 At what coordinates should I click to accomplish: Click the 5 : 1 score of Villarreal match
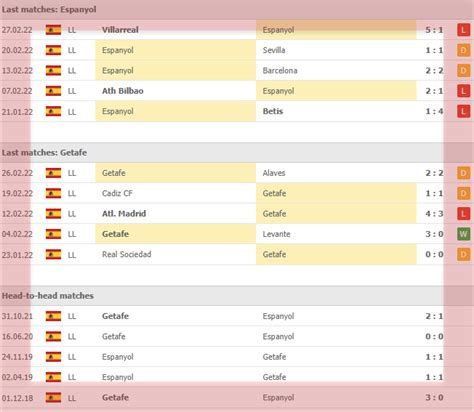pos(434,30)
